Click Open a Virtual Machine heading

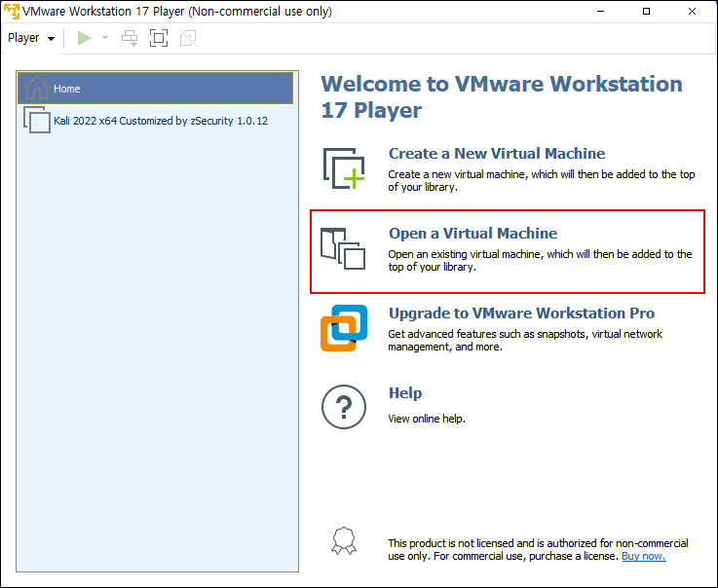tap(473, 234)
